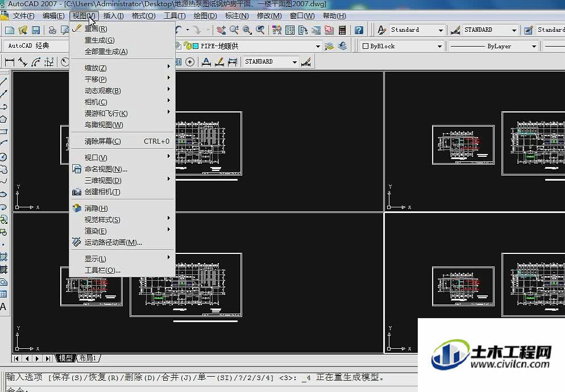The image size is (565, 392).
Task: Open the Properties palette icon
Action: [276, 30]
